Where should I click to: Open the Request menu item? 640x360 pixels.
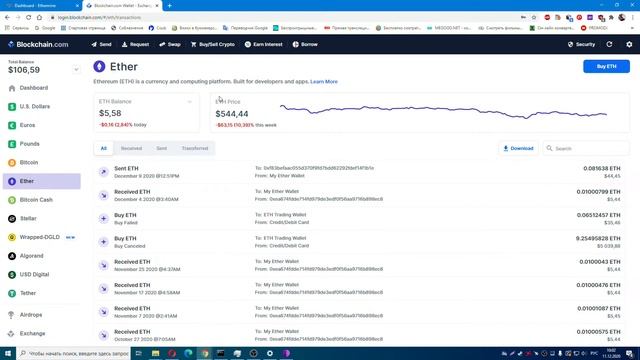pyautogui.click(x=136, y=44)
